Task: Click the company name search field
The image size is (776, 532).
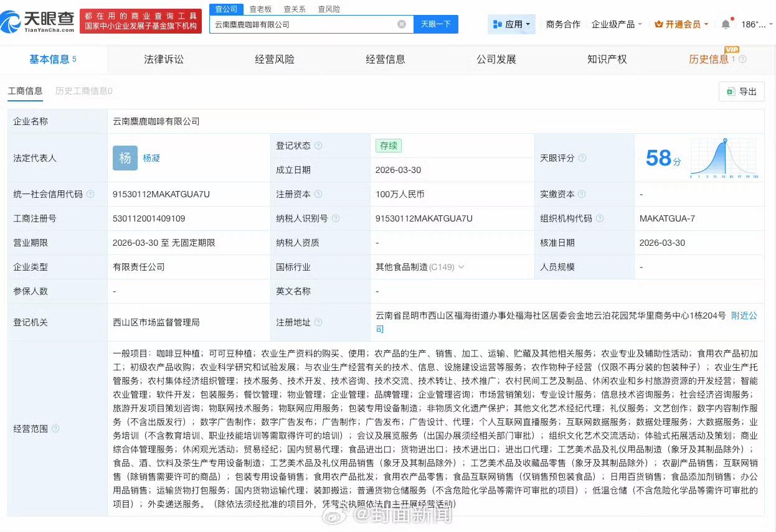Action: pos(302,24)
